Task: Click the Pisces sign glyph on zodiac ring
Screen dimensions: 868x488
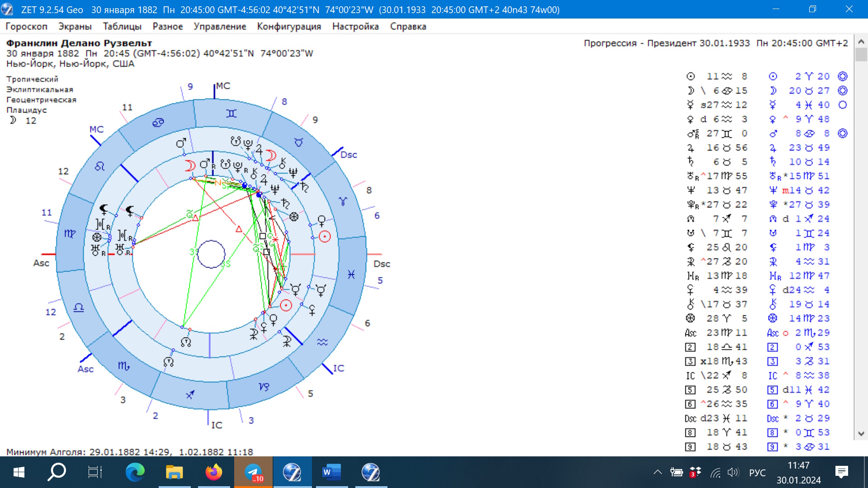Action: [351, 274]
